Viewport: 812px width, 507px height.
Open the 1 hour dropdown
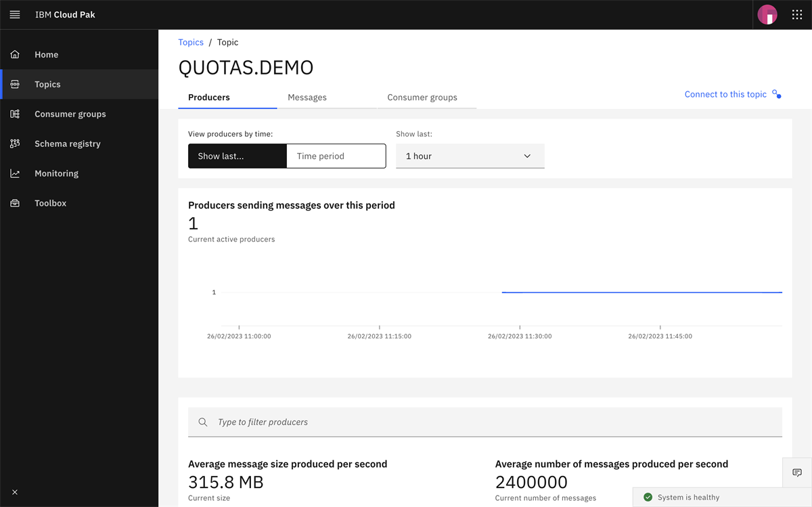click(x=470, y=156)
